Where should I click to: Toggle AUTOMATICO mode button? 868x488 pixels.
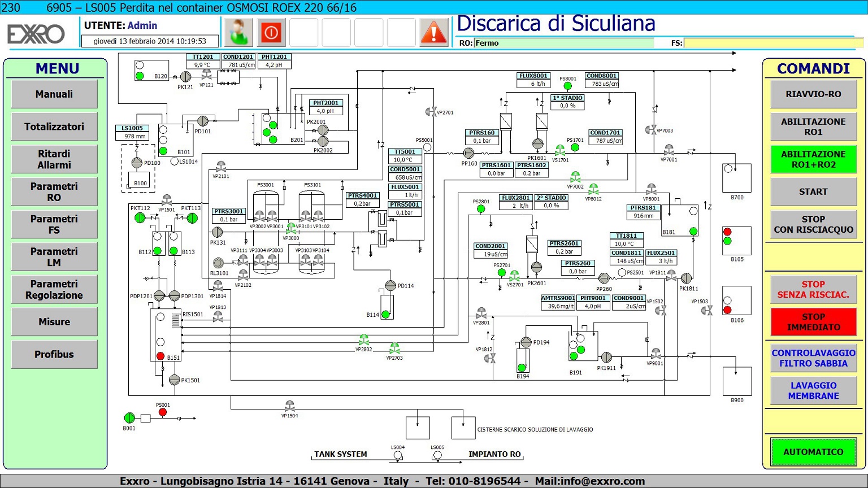point(813,452)
